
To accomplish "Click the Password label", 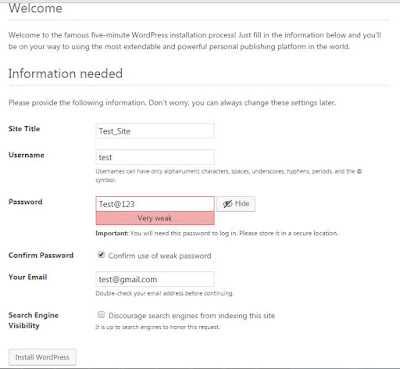I will (25, 202).
